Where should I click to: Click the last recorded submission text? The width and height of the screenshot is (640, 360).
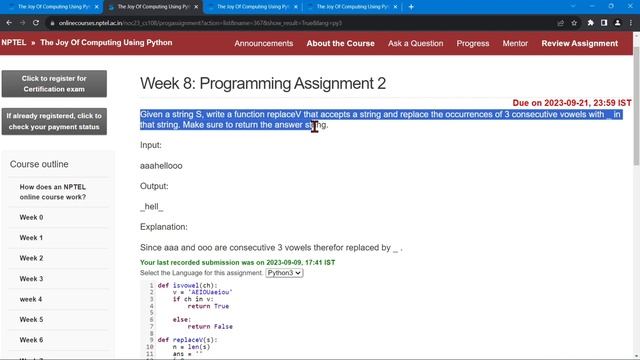click(x=238, y=262)
